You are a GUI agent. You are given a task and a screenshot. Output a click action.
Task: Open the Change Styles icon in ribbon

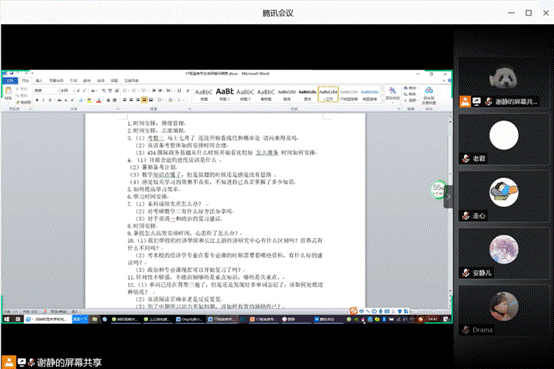point(392,93)
